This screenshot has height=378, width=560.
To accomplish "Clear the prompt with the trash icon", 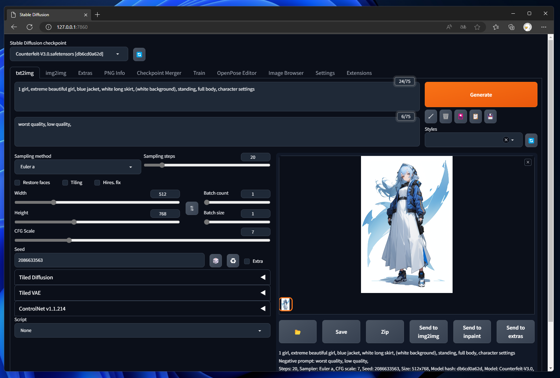I will pyautogui.click(x=446, y=116).
